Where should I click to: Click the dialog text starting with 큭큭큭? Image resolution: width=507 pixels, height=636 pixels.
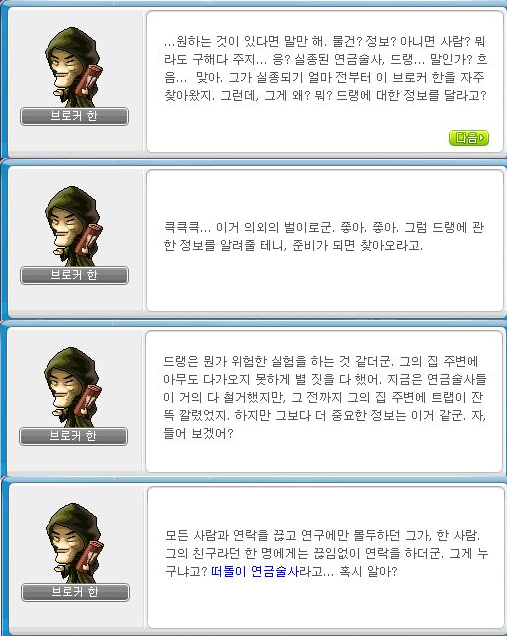coord(324,236)
